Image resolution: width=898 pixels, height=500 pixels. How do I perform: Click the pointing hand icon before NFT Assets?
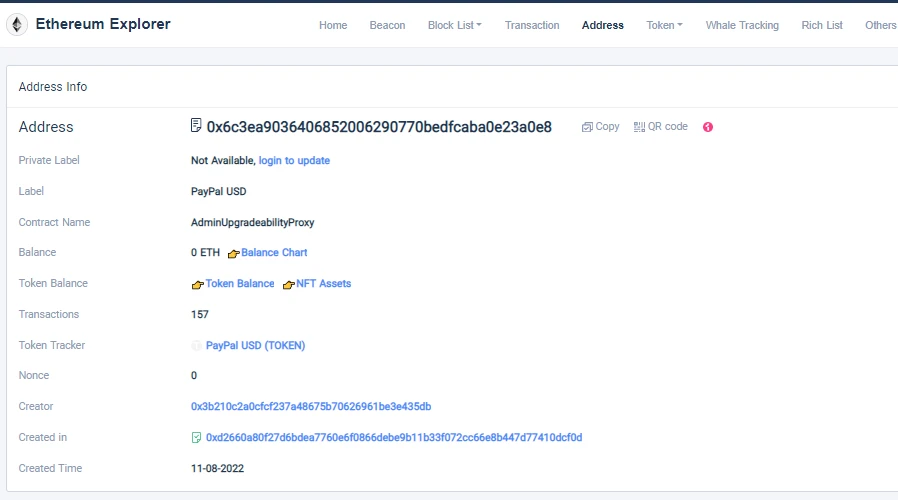(289, 285)
